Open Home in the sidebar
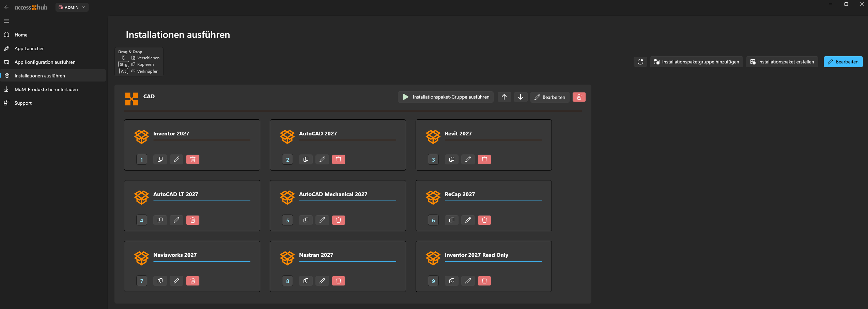This screenshot has height=309, width=868. (x=53, y=35)
